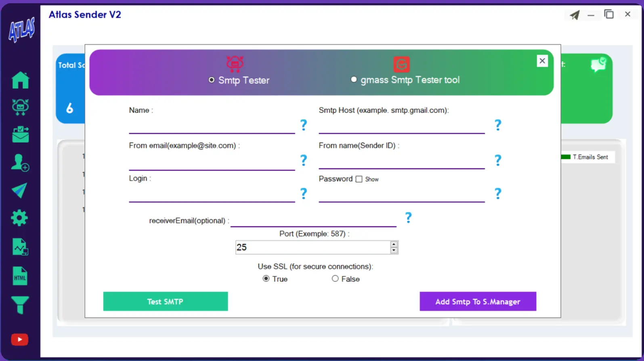This screenshot has height=361, width=644.
Task: Click into the Name input field
Action: pos(212,126)
